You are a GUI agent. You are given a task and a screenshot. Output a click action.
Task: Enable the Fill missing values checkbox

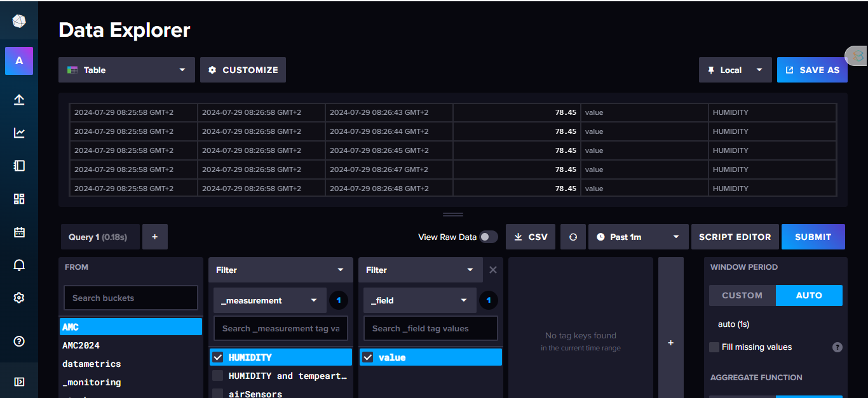pos(714,347)
